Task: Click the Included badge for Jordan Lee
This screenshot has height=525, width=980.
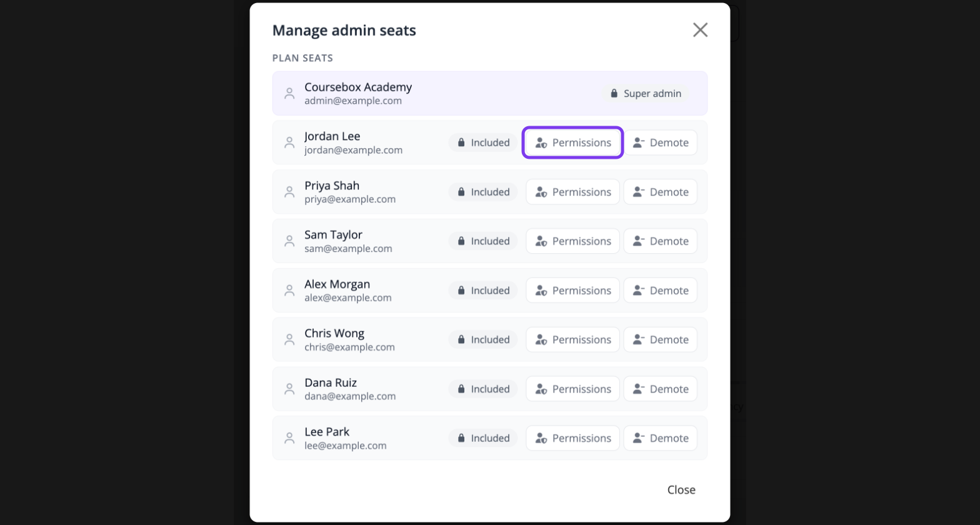Action: 483,142
